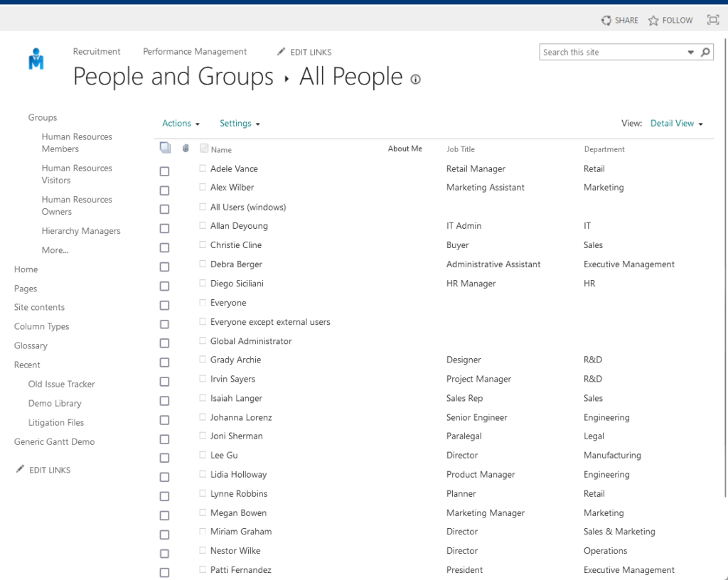Click the Groups heading in sidebar
Viewport: 728px width, 580px height.
click(42, 117)
